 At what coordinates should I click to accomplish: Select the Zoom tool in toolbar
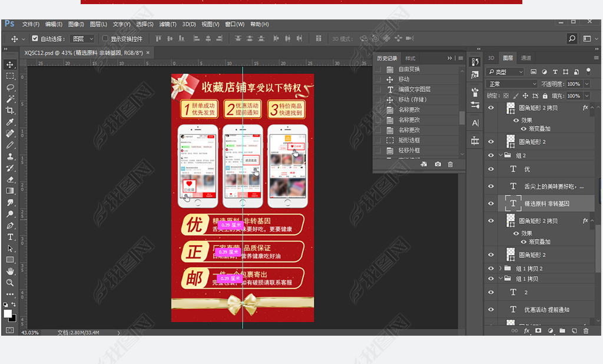(10, 283)
